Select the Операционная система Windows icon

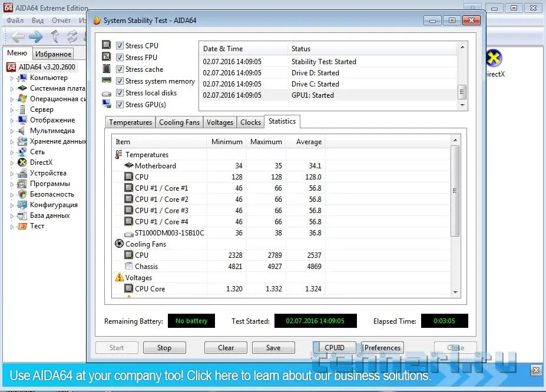(x=22, y=99)
